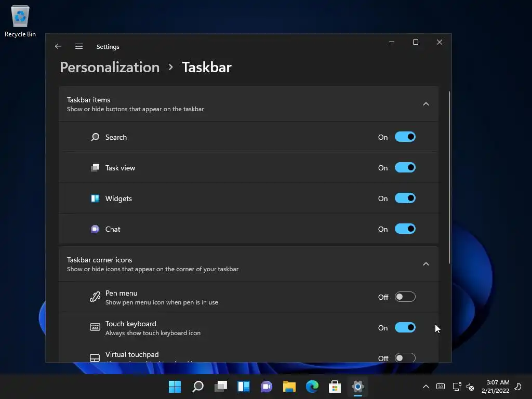The width and height of the screenshot is (532, 399).
Task: Click the 'Settings' window title text
Action: click(108, 46)
